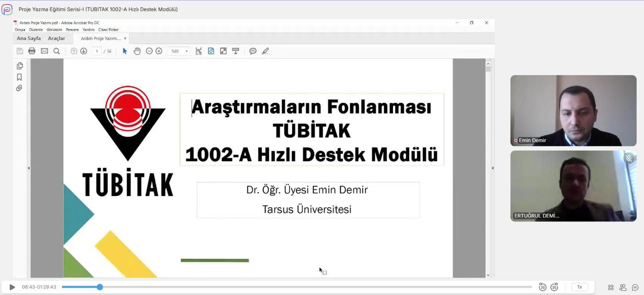The height and width of the screenshot is (295, 644).
Task: Click the email envelope icon
Action: click(x=44, y=51)
